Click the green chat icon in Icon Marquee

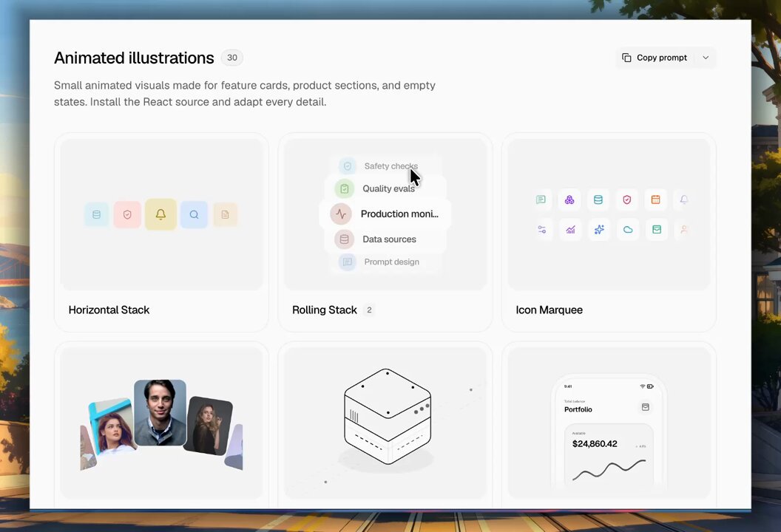541,199
